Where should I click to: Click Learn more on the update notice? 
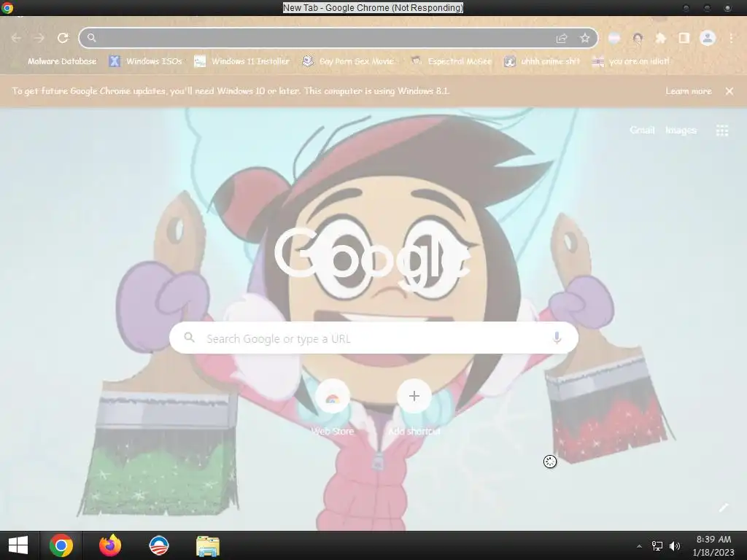(x=689, y=91)
